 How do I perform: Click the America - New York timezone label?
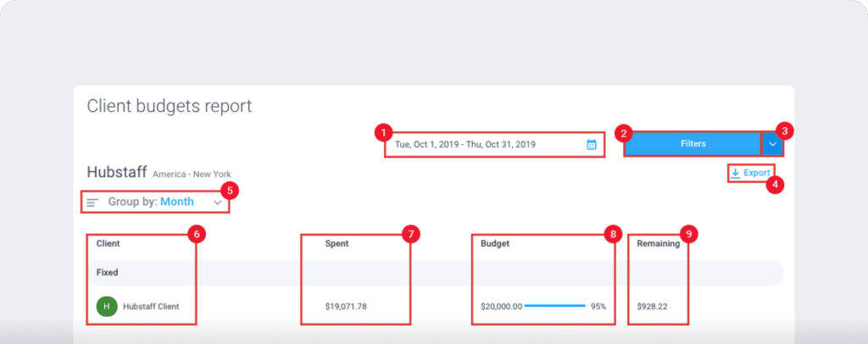click(x=192, y=175)
